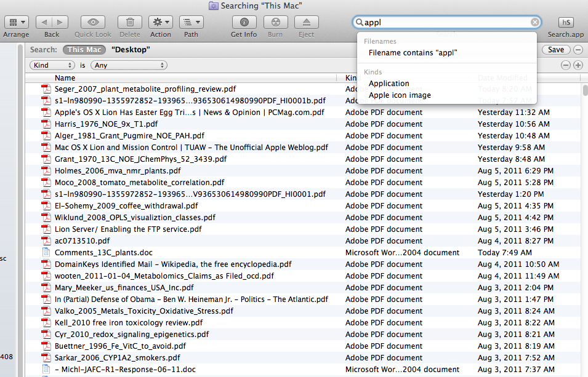Screen dimensions: 588x377
Task: Launch the Search.app toolbar icon
Action: (x=566, y=23)
